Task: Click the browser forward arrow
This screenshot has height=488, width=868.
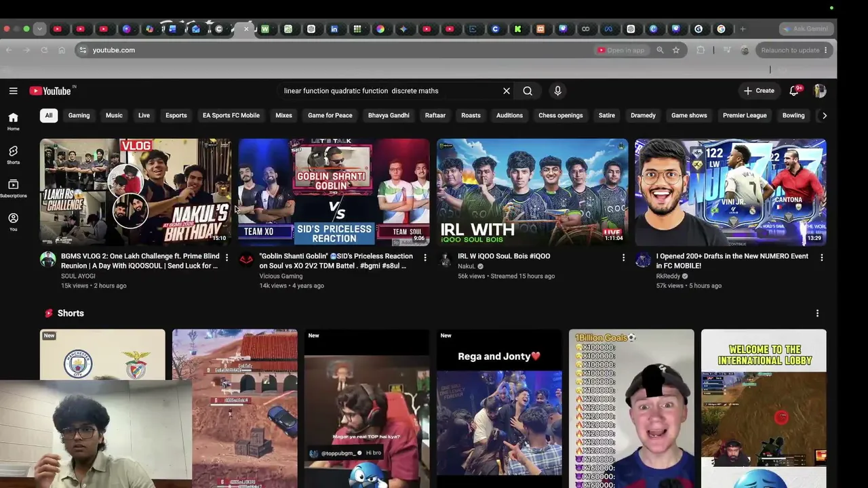Action: [x=26, y=50]
